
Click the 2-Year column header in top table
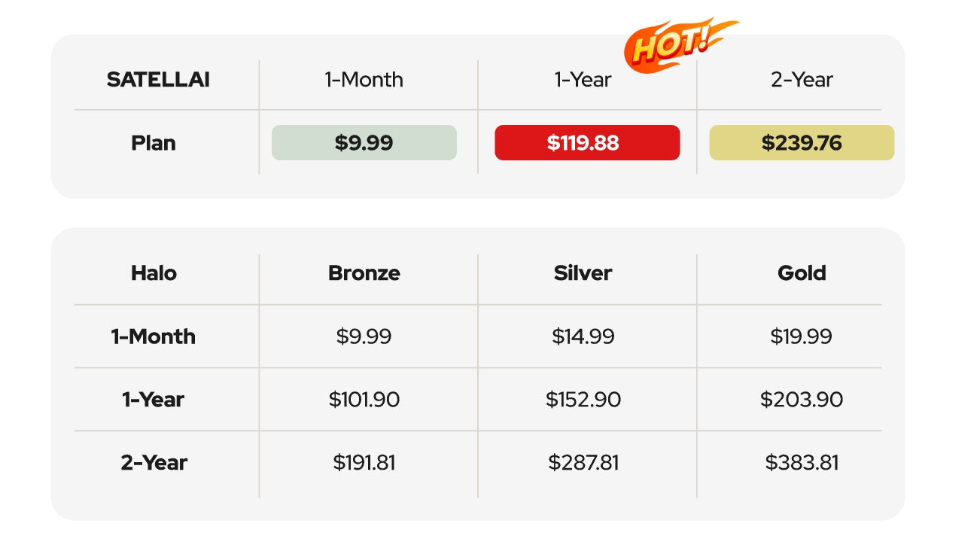point(802,80)
